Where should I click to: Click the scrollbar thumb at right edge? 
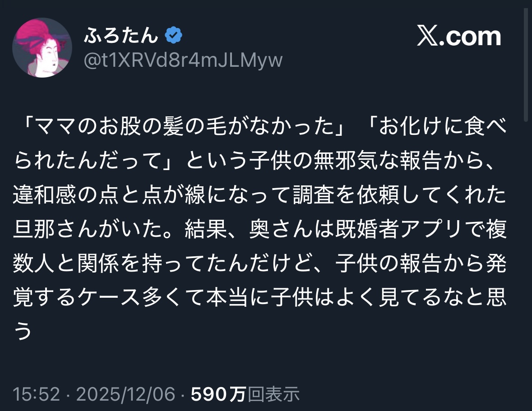526,65
